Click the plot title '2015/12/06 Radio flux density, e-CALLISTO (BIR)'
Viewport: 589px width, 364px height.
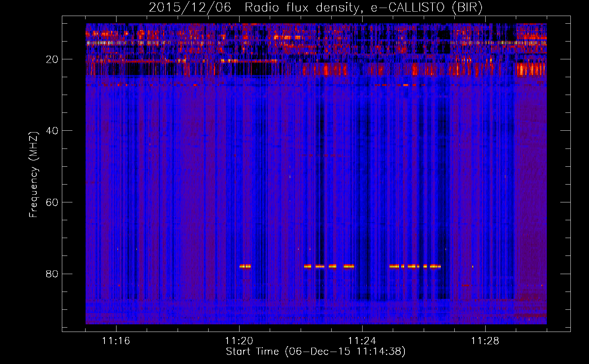[x=316, y=8]
